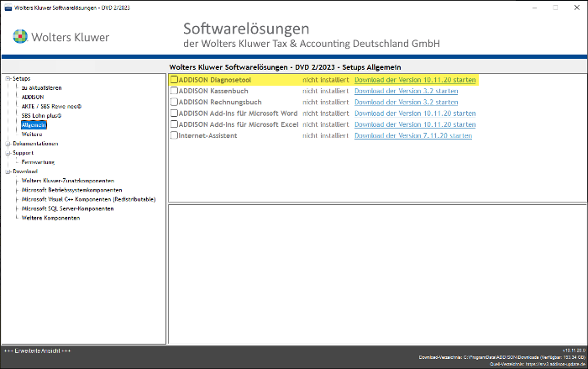The height and width of the screenshot is (369, 588).
Task: Close the Softwarelösungen window
Action: tap(577, 8)
